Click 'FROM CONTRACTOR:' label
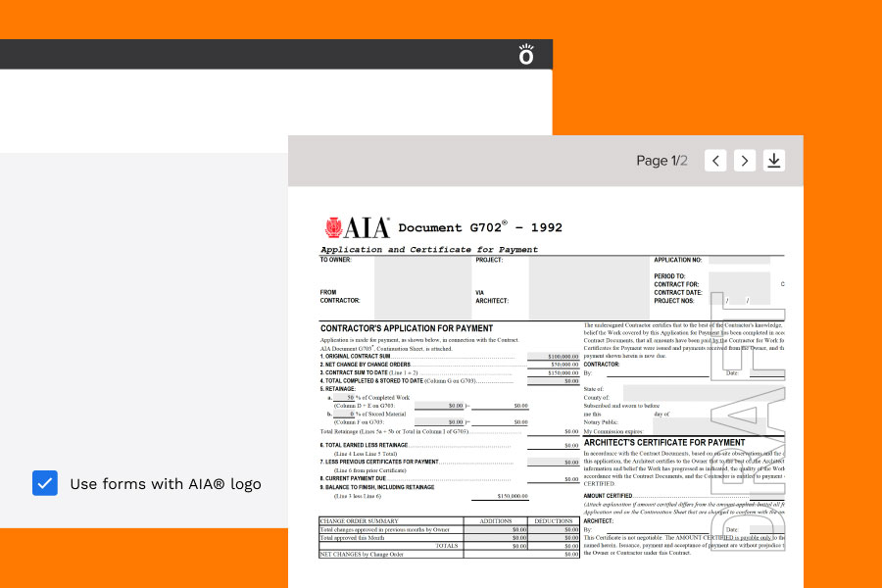 coord(340,297)
